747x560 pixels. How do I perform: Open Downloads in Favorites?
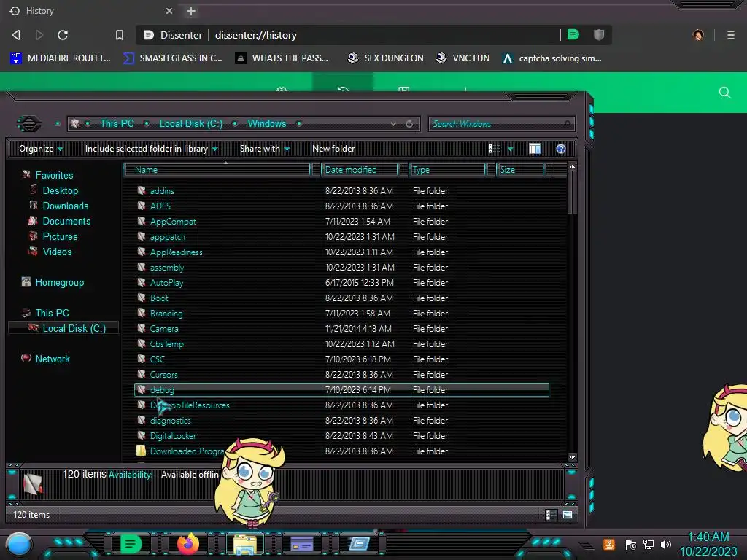pyautogui.click(x=66, y=206)
